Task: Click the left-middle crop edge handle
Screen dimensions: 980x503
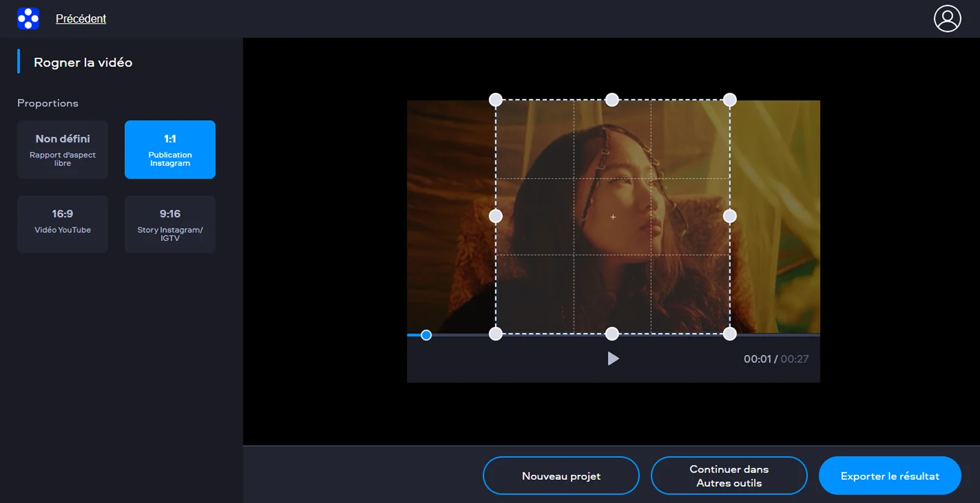Action: pyautogui.click(x=495, y=216)
